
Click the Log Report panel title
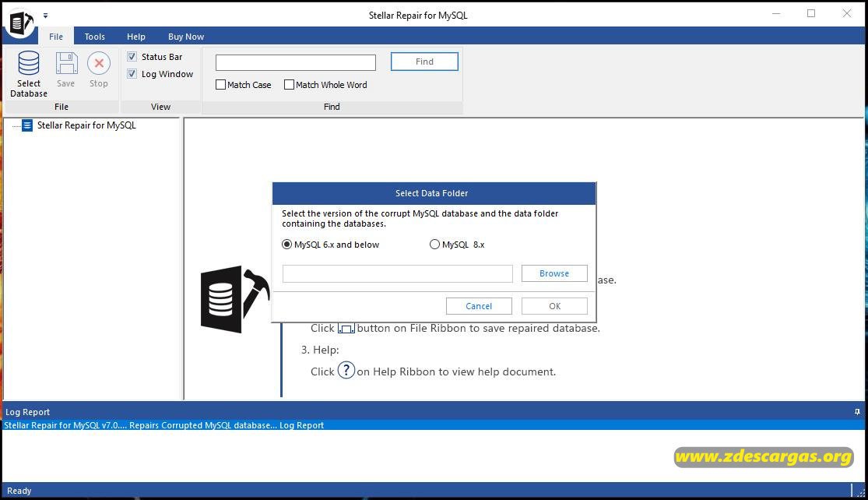pyautogui.click(x=28, y=412)
